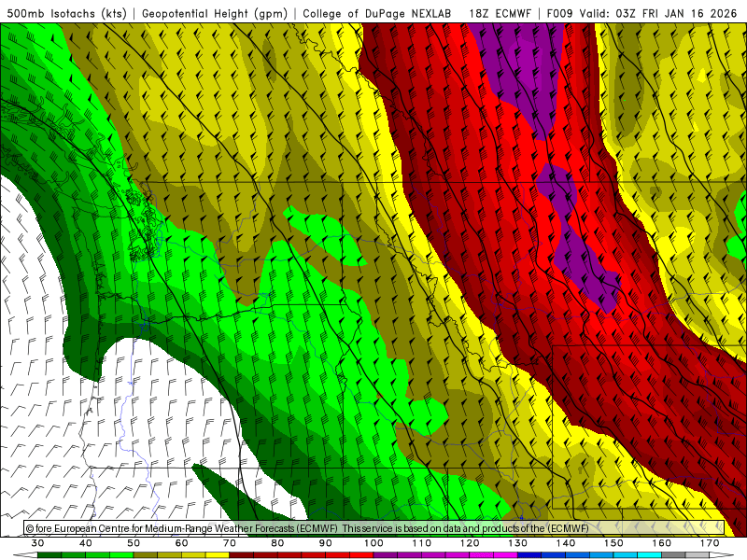
Task: Click the '500mb Isotachs (kts)' title text
Action: pos(66,13)
